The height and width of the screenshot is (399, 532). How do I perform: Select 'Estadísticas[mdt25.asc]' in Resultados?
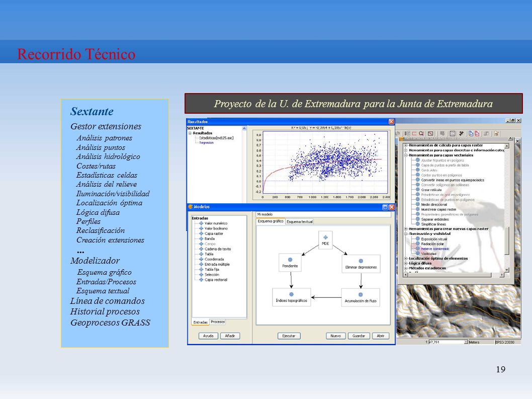(216, 138)
